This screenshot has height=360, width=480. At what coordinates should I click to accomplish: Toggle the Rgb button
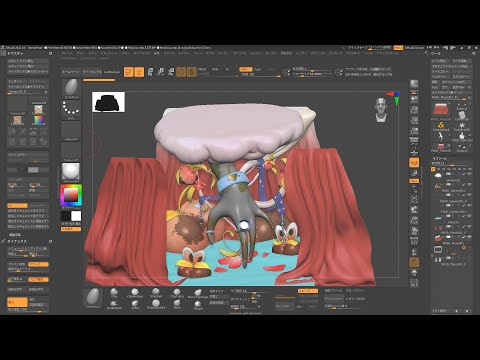tap(215, 69)
